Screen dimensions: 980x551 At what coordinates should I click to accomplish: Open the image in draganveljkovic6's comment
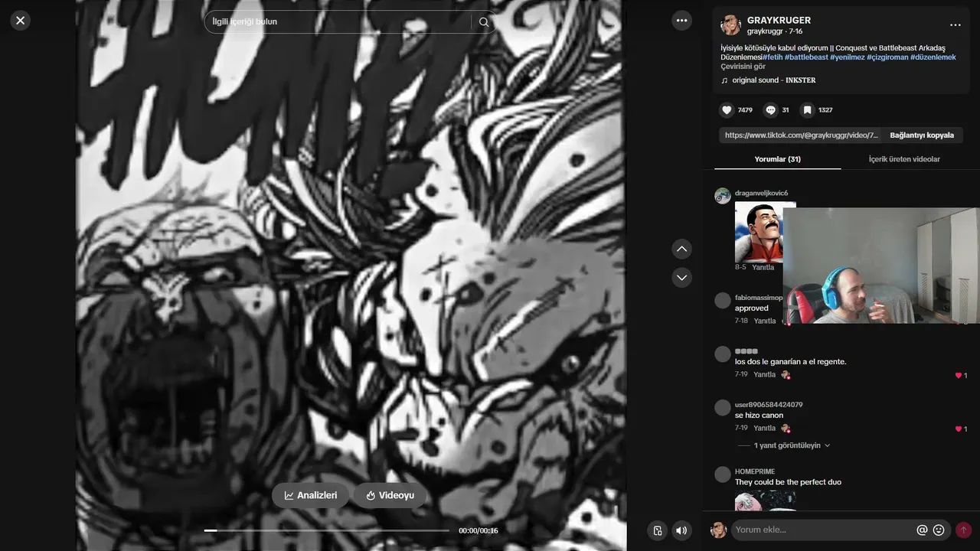pyautogui.click(x=759, y=232)
